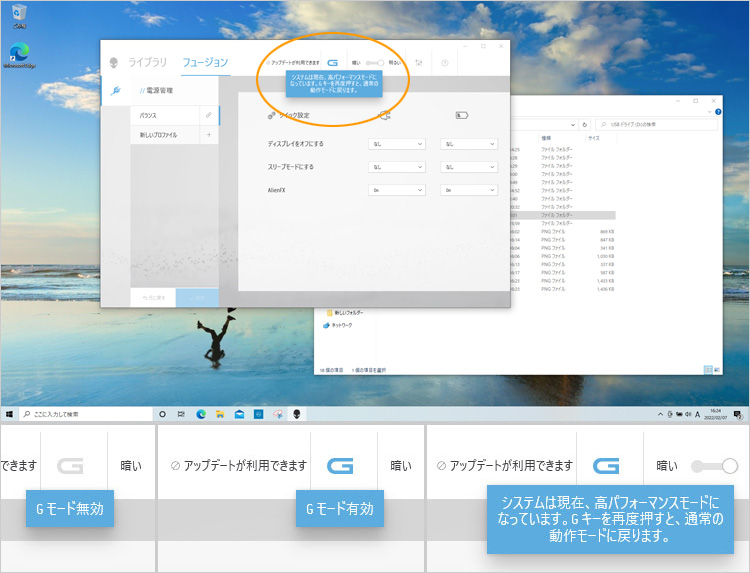This screenshot has height=573, width=750.
Task: Open the settings sliders icon in Command Center header
Action: (x=419, y=63)
